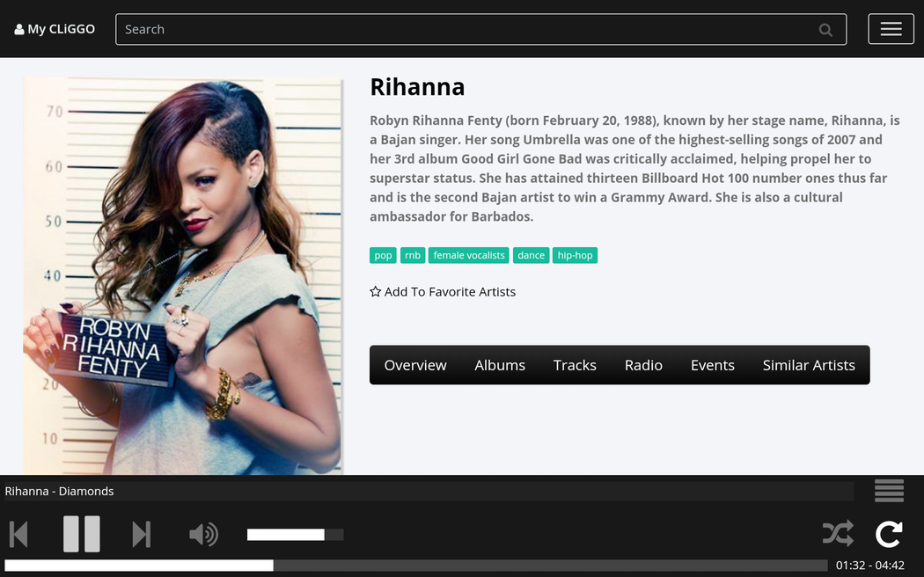Open the 'female vocalists' tag

click(469, 255)
